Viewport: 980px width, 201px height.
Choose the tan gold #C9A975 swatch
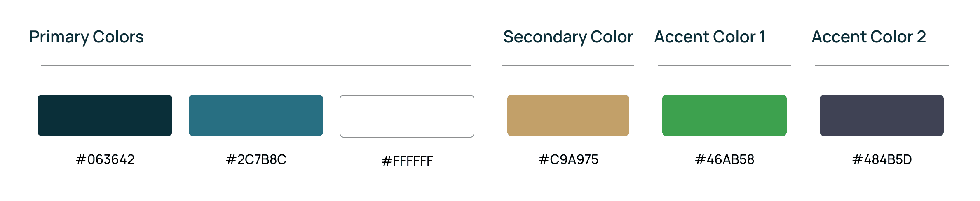(x=568, y=115)
